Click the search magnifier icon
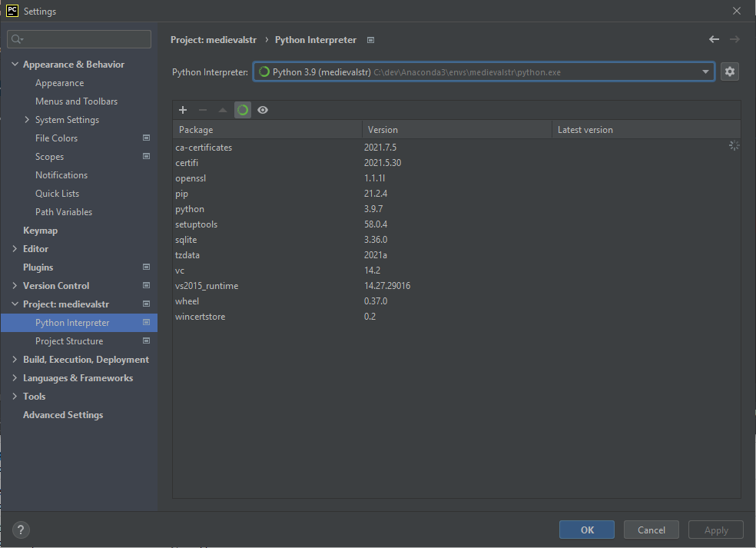This screenshot has height=548, width=756. click(17, 39)
